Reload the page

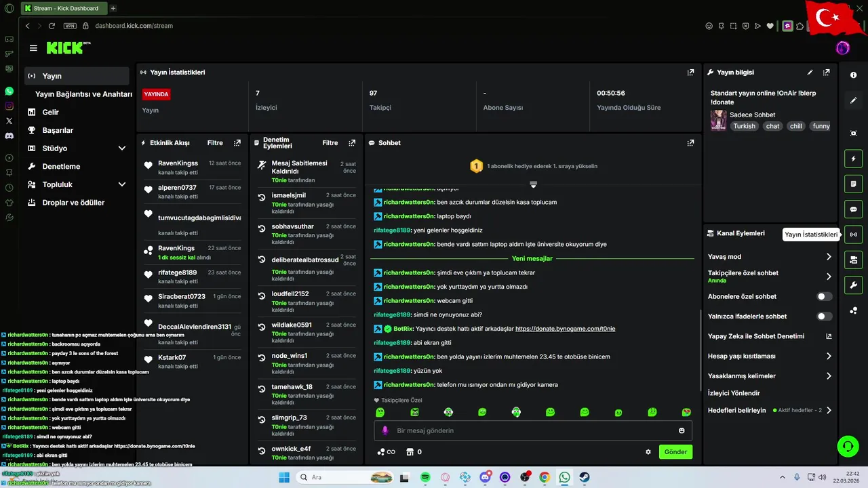tap(52, 26)
